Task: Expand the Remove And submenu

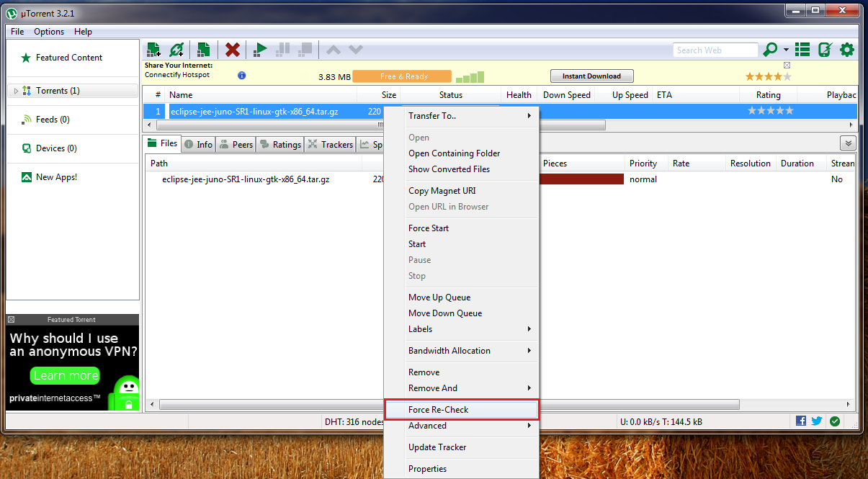Action: point(461,388)
